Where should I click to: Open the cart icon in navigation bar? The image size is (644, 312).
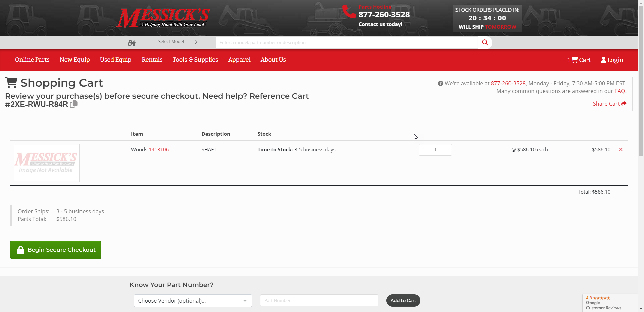575,60
